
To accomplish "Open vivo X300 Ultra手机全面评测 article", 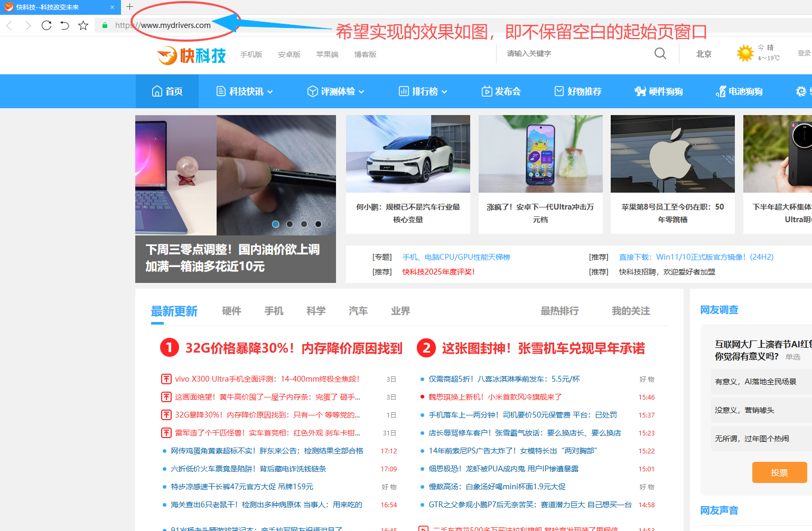I will pos(267,379).
